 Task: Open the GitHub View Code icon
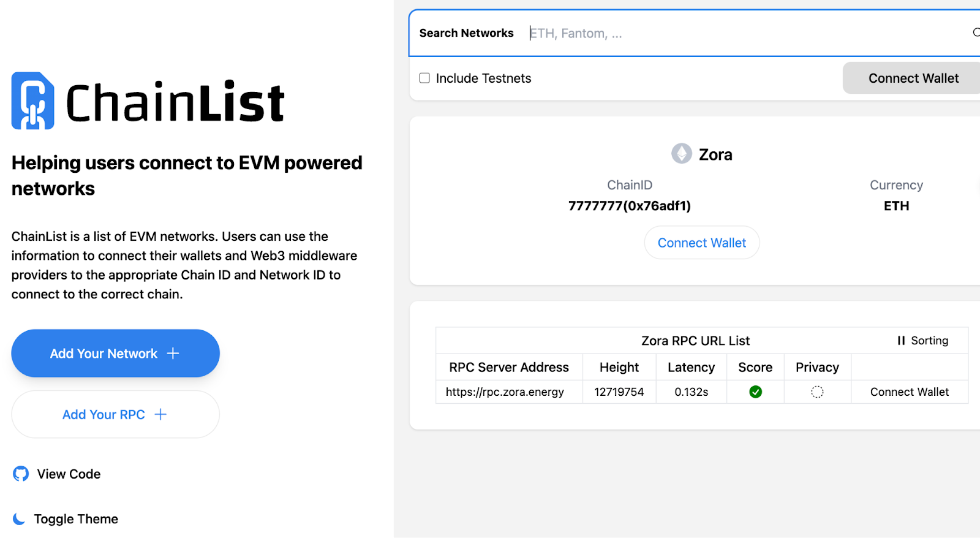pyautogui.click(x=20, y=474)
